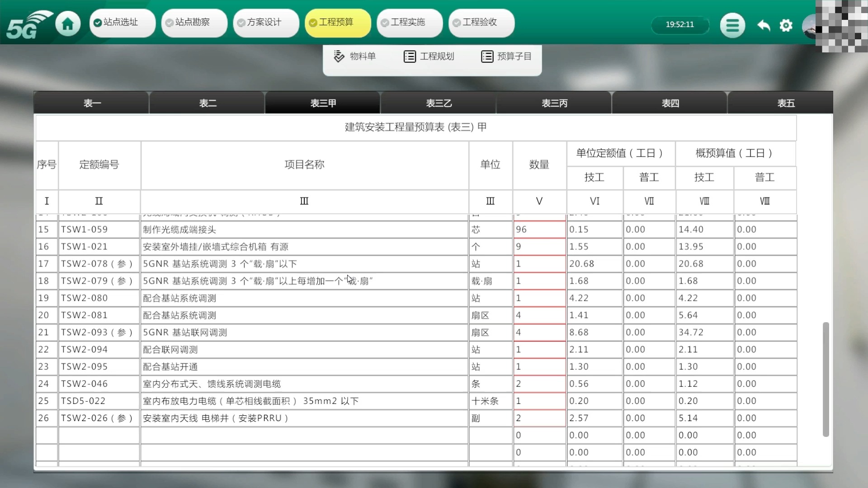This screenshot has width=868, height=488.
Task: Edit quantity field for TSW2-079 row
Action: click(539, 281)
